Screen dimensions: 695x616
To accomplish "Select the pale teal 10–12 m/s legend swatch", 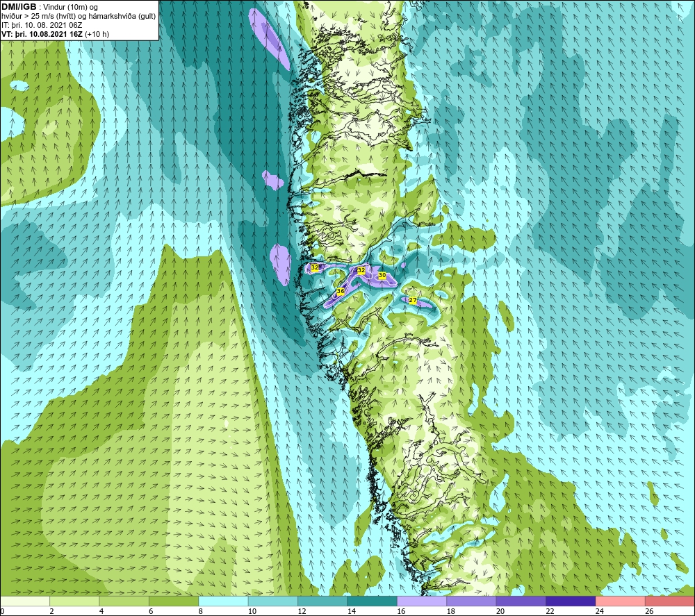I will tap(273, 601).
